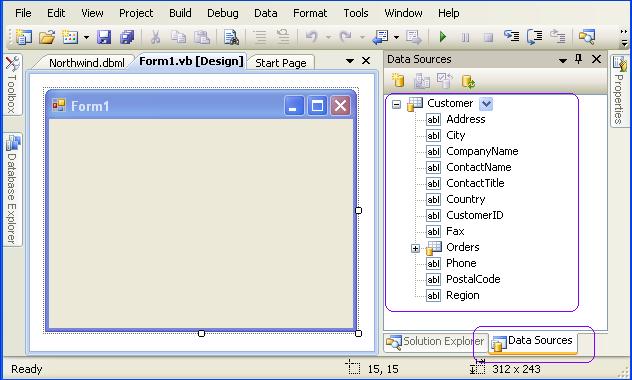Click the Navigate Forward icon
The height and width of the screenshot is (380, 632).
(413, 37)
